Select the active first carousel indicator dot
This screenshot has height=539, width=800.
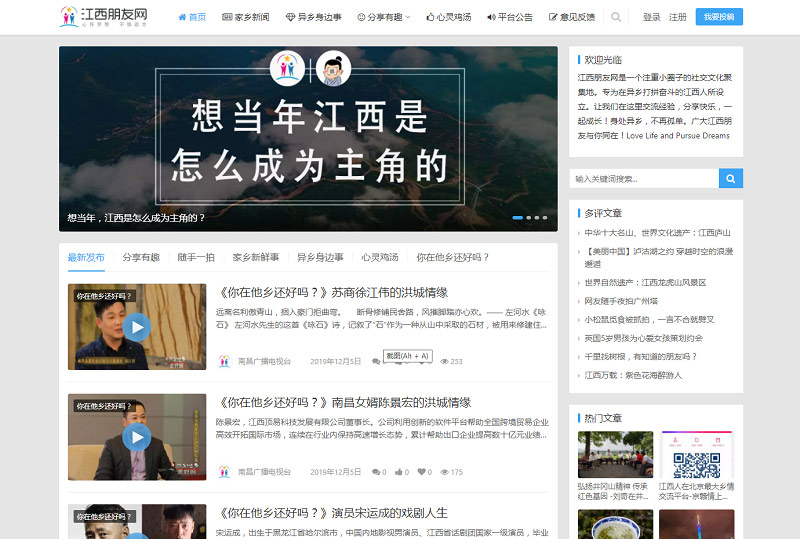[518, 217]
